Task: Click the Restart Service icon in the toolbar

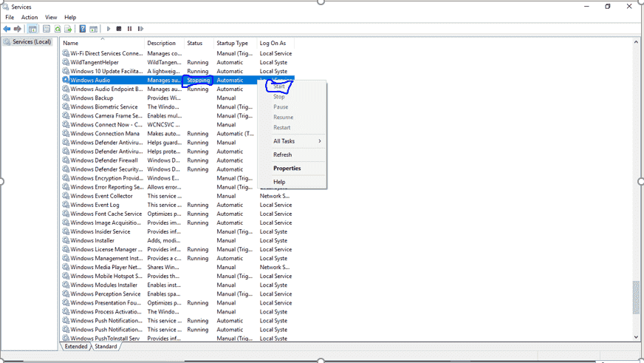Action: click(140, 29)
